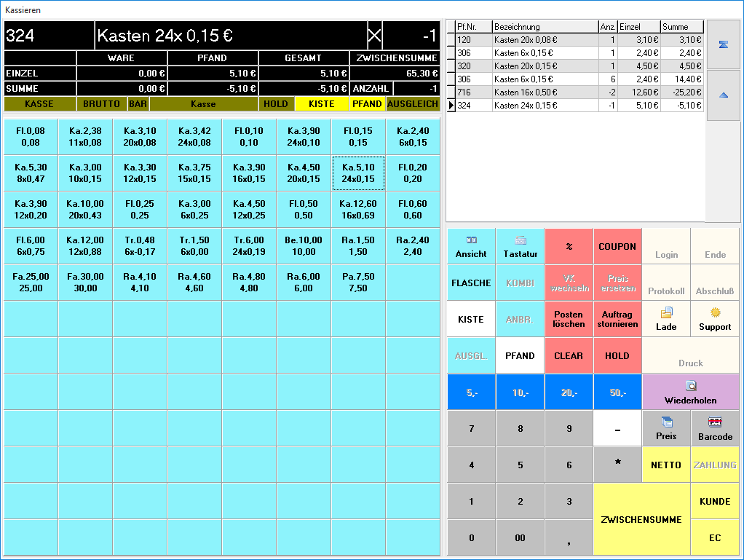
Task: Click the X icon beside item name
Action: (374, 36)
